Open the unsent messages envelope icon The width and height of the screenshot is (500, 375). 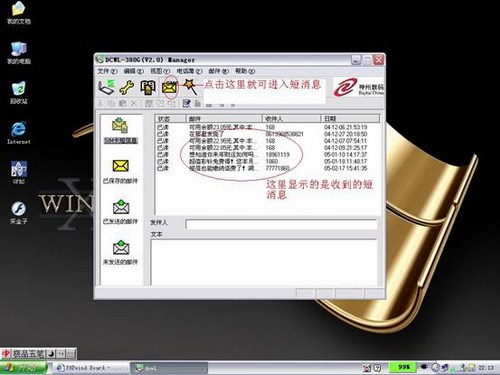(121, 247)
